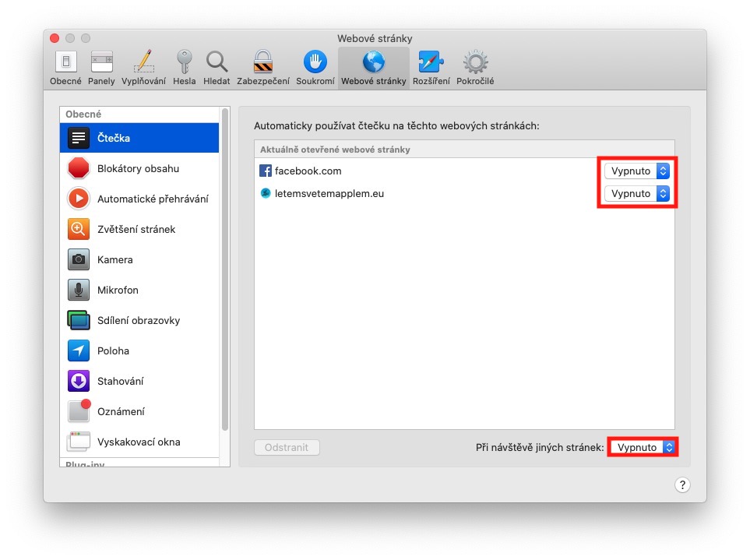Select the facebook.com row
This screenshot has height=560, width=750.
pyautogui.click(x=464, y=171)
